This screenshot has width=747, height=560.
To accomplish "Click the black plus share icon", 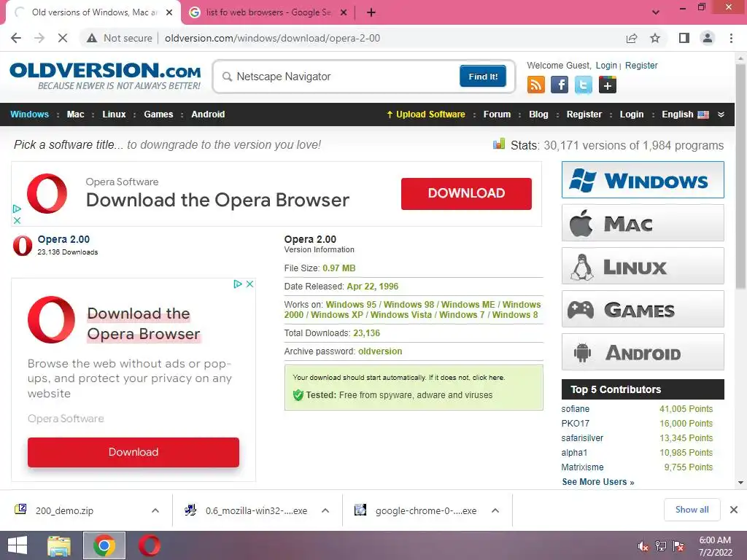I will (608, 85).
